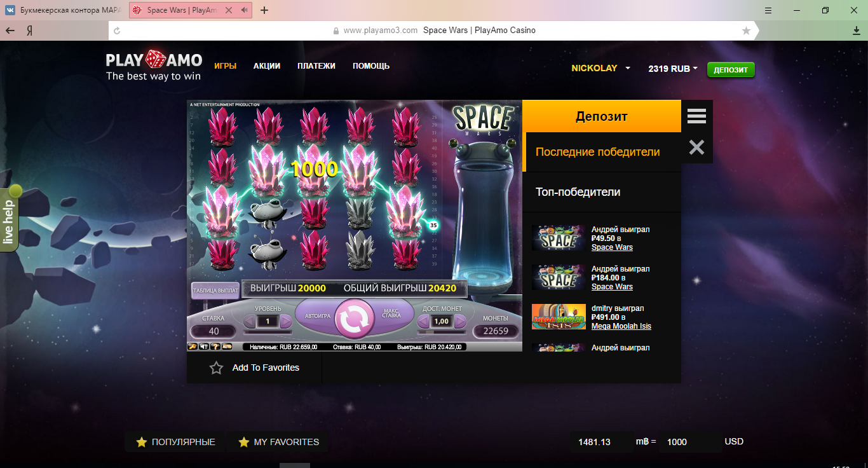
Task: Open the ПЛАТЕЖИ menu
Action: click(x=316, y=66)
